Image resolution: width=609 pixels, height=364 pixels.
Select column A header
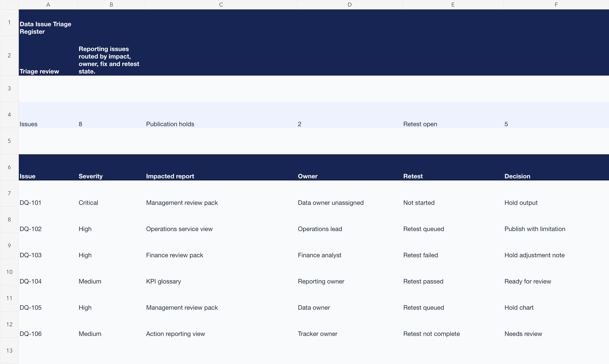[48, 5]
